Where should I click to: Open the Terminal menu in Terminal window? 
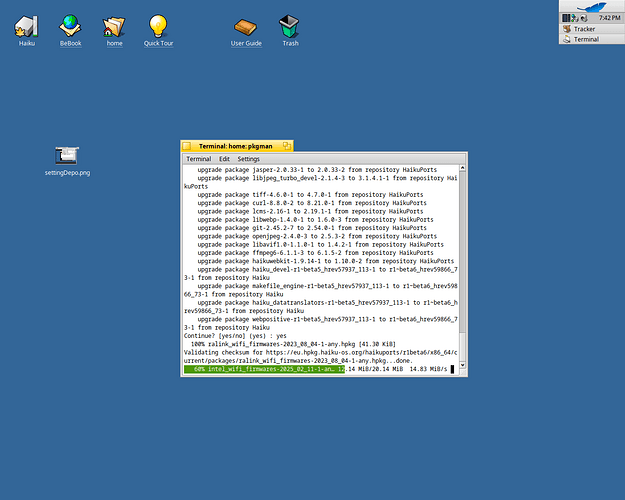(199, 159)
